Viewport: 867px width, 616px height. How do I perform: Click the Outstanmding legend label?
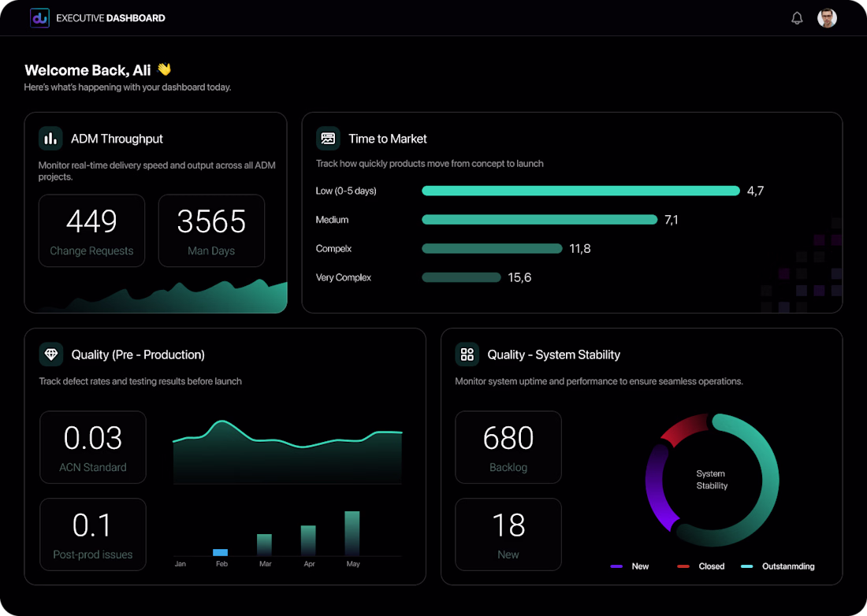tap(788, 566)
